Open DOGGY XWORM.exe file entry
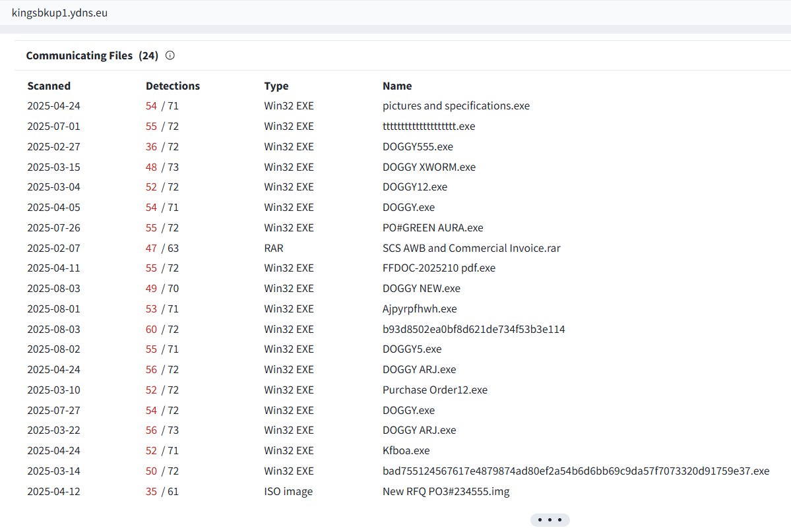791x532 pixels. click(x=429, y=167)
